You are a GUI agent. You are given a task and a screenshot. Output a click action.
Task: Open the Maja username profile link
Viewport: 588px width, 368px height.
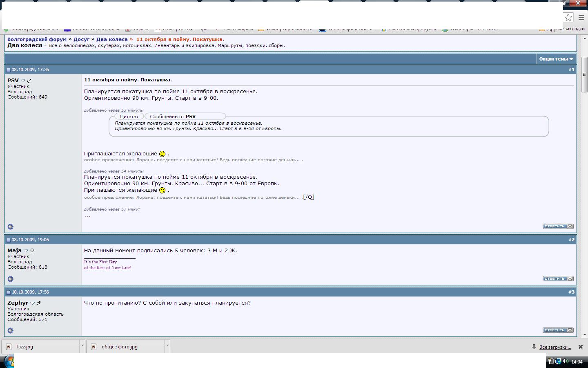[x=14, y=250]
